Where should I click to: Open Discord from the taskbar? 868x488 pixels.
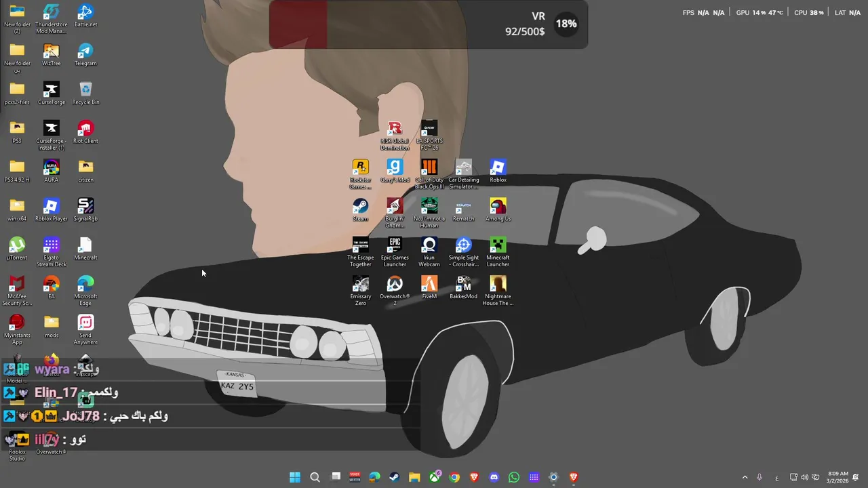494,477
